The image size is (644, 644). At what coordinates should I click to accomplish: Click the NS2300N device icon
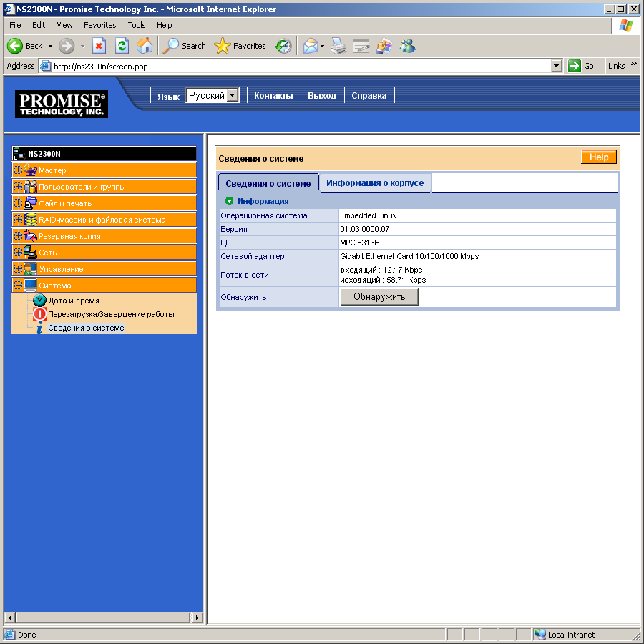pos(19,154)
